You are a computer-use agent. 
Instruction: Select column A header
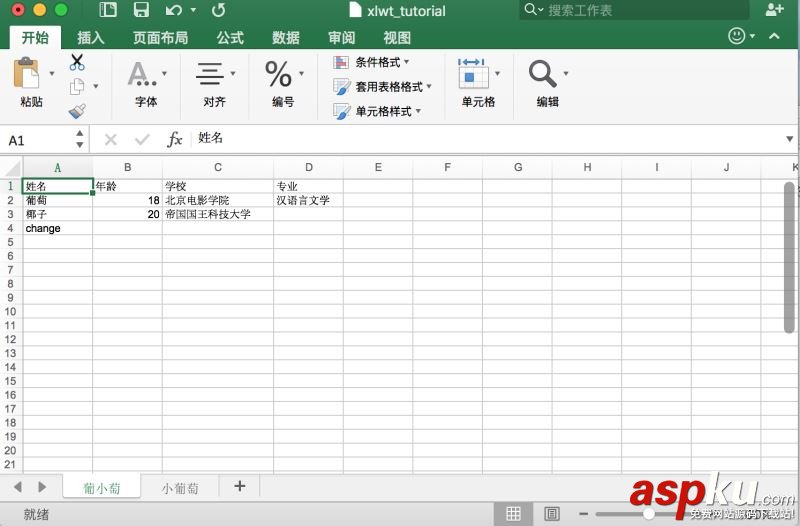58,167
